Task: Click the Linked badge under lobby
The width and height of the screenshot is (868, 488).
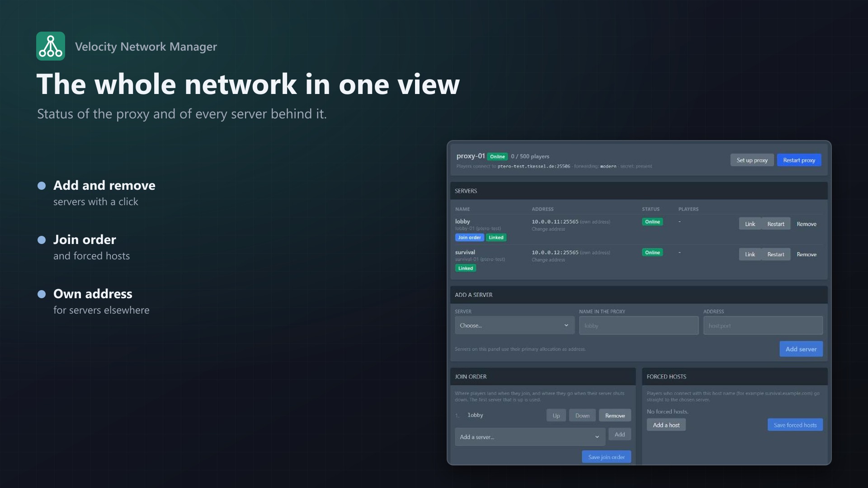Action: point(496,237)
